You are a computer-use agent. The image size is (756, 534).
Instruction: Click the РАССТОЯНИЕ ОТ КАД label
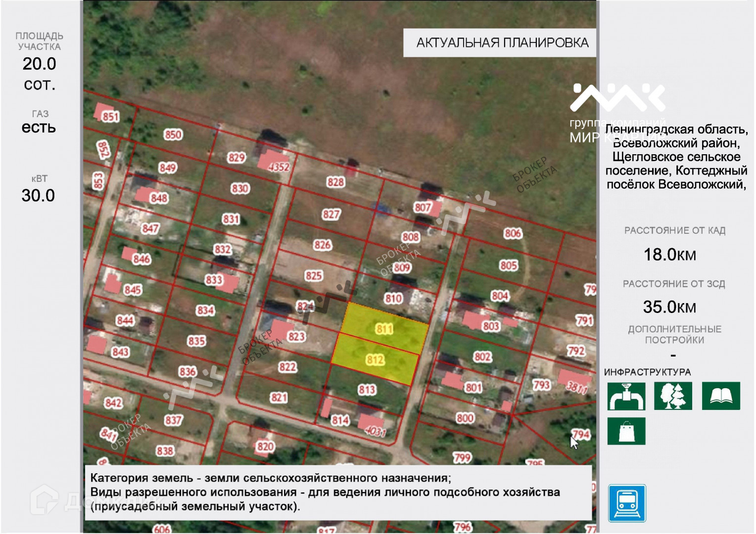tap(675, 230)
